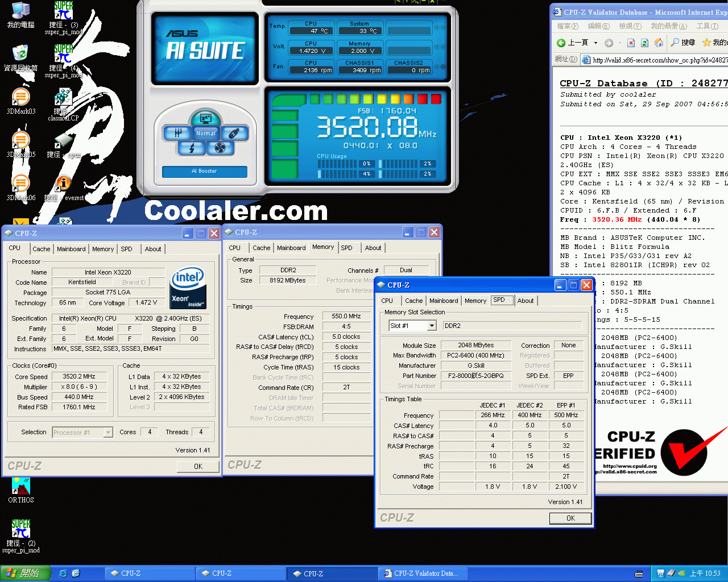Click the left arrow on the Temp row
The width and height of the screenshot is (728, 582).
(437, 28)
